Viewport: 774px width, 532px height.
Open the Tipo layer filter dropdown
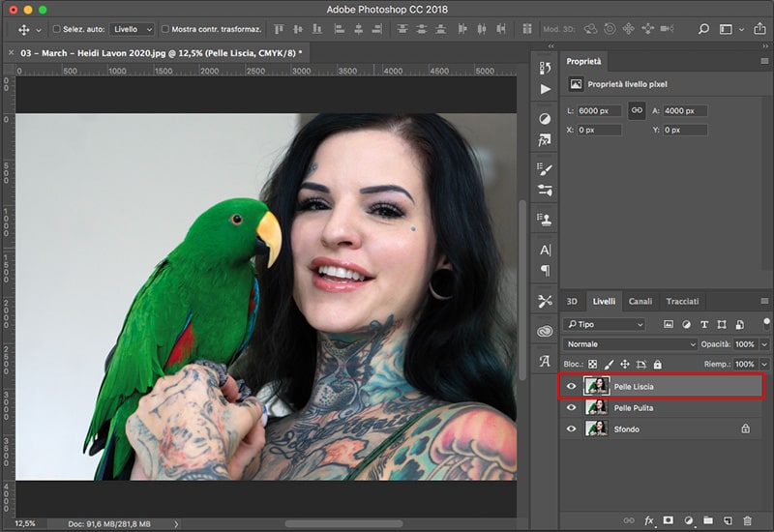pyautogui.click(x=605, y=325)
